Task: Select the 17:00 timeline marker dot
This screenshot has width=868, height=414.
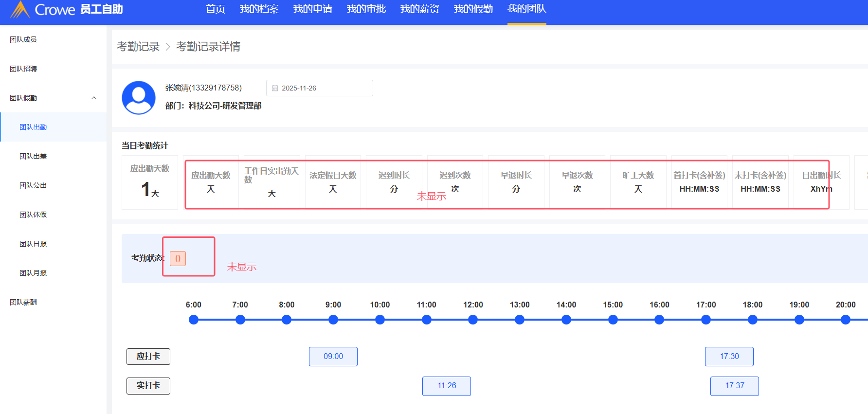Action: [706, 320]
